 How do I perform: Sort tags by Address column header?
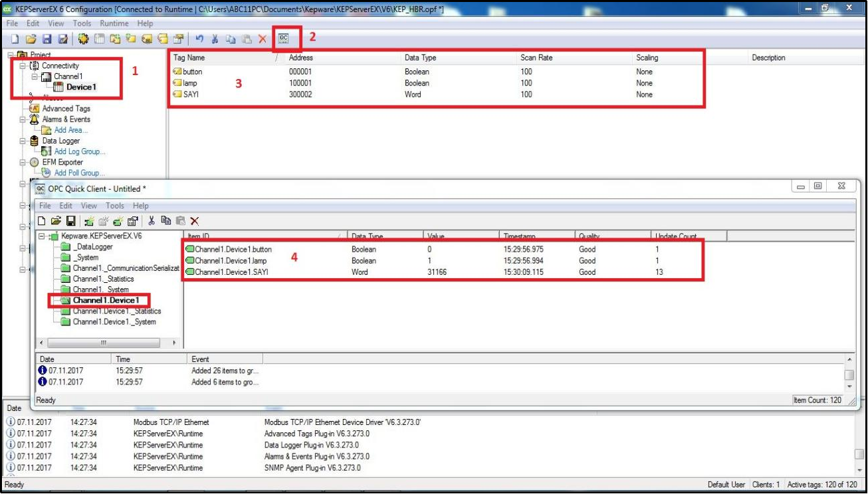pos(343,58)
